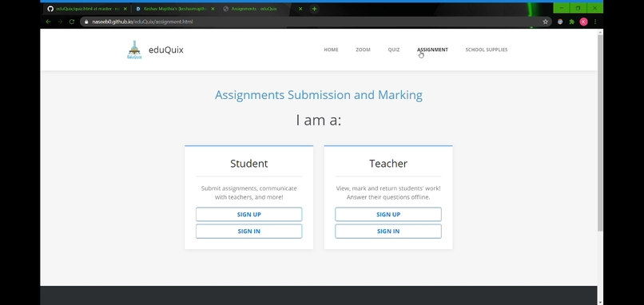Image resolution: width=644 pixels, height=305 pixels.
Task: Restore down the browser window
Action: (578, 8)
